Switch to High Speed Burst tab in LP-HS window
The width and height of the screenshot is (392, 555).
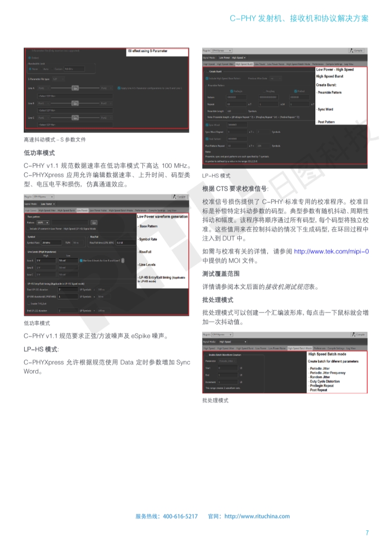[244, 64]
